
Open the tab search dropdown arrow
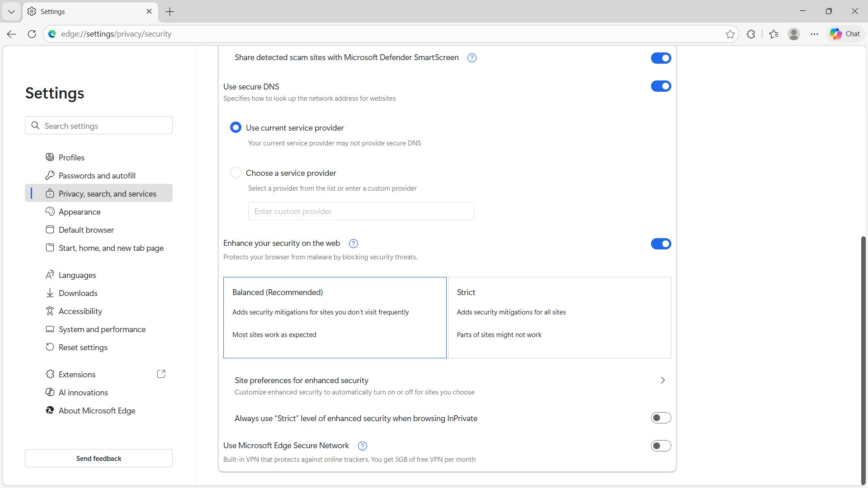pyautogui.click(x=11, y=11)
